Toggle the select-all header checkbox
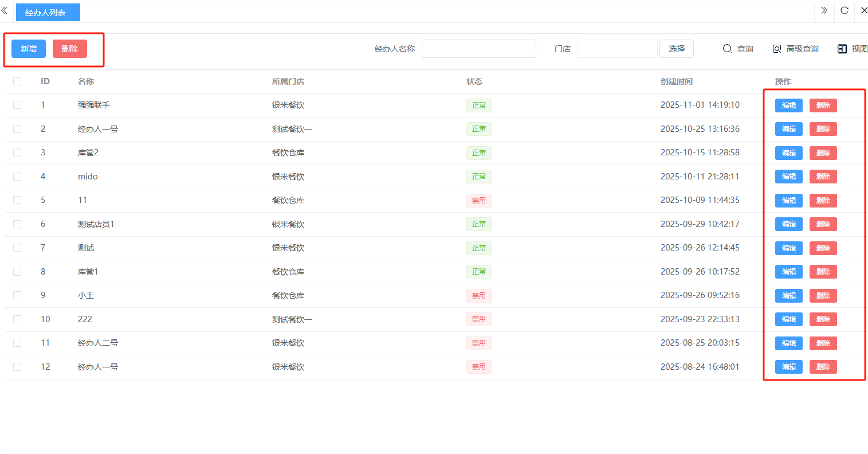The width and height of the screenshot is (868, 454). (x=17, y=81)
